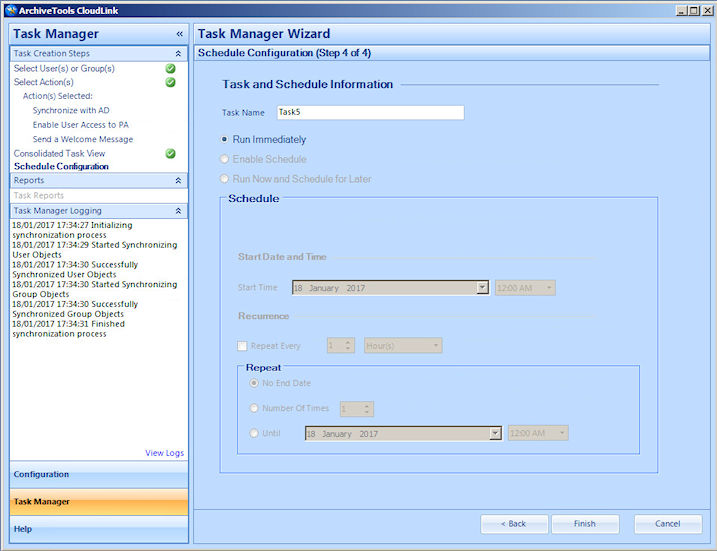
Task: Increase the Number Of Times spinner
Action: click(367, 406)
